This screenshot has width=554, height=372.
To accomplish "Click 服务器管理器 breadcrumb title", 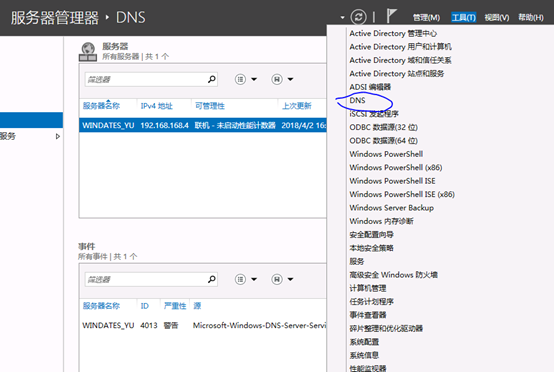I will click(54, 18).
